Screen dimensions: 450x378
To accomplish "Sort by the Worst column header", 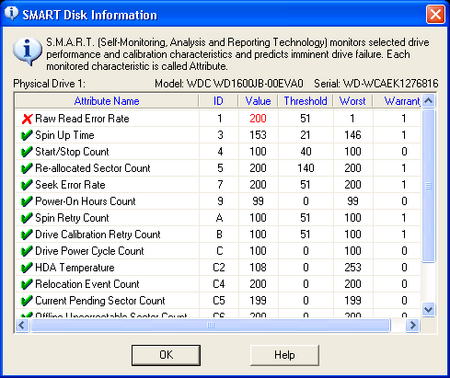I will click(353, 101).
